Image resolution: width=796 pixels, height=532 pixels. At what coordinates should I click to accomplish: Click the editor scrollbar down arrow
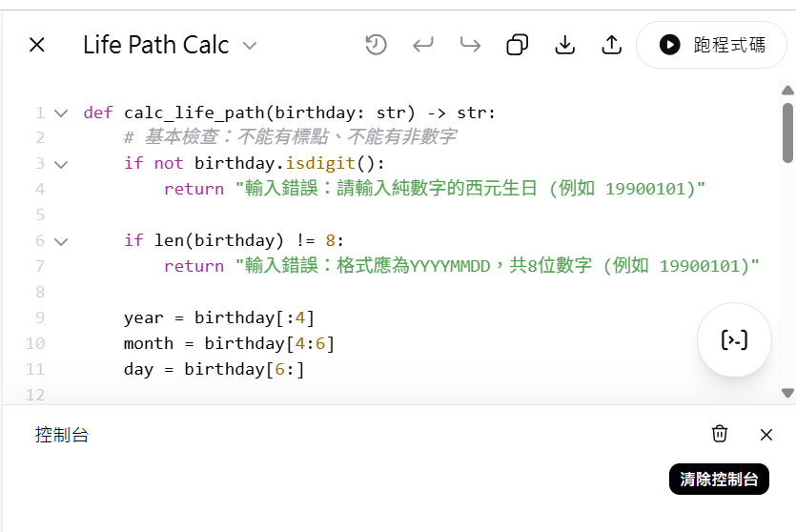coord(787,393)
